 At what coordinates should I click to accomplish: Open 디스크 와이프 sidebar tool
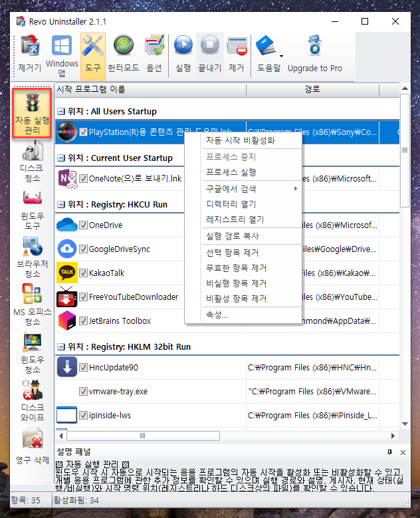(32, 400)
